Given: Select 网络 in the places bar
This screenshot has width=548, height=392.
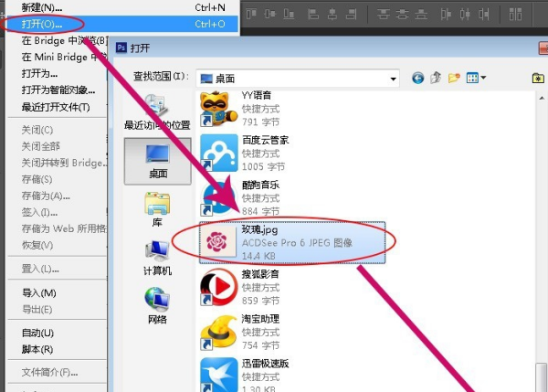Looking at the screenshot, I should 157,305.
